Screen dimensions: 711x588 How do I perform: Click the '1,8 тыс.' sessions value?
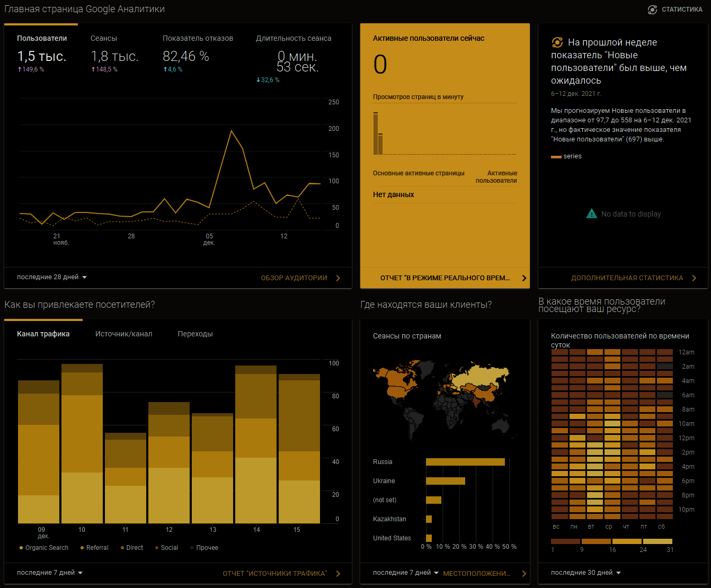point(114,56)
